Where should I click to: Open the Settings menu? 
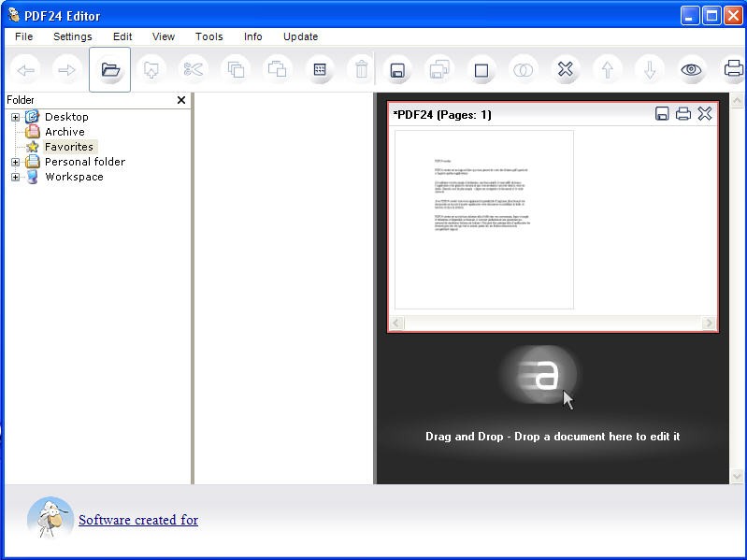pos(72,36)
